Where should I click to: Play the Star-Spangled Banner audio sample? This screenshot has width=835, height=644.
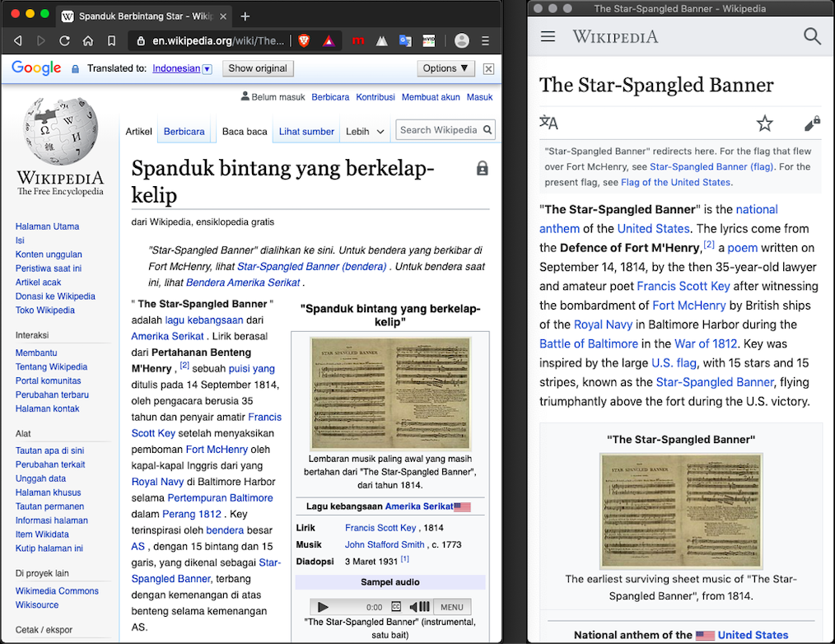[x=323, y=607]
